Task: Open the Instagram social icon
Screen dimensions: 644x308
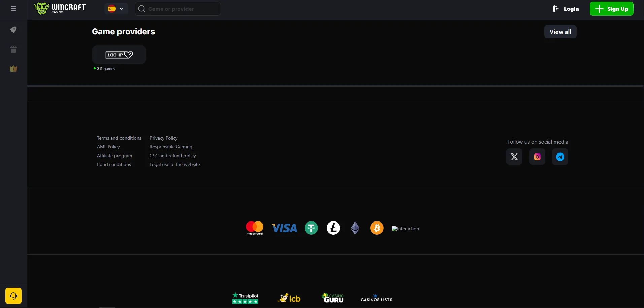Action: point(537,157)
